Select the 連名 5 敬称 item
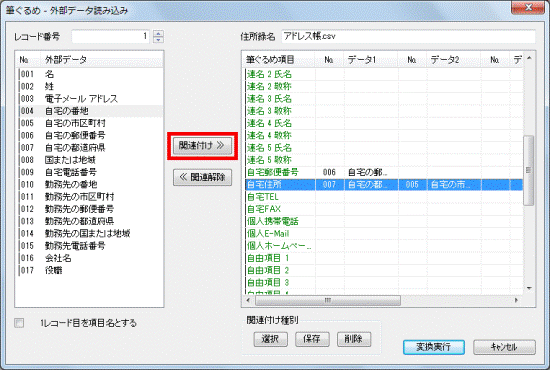The image size is (550, 370). (x=269, y=160)
